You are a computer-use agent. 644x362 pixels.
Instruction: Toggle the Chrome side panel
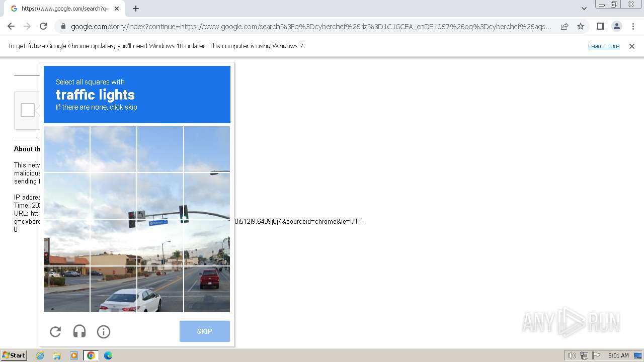[x=600, y=26]
